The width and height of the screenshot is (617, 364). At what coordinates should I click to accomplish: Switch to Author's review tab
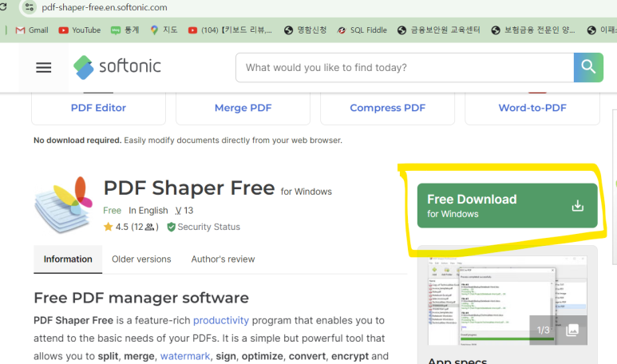point(223,259)
